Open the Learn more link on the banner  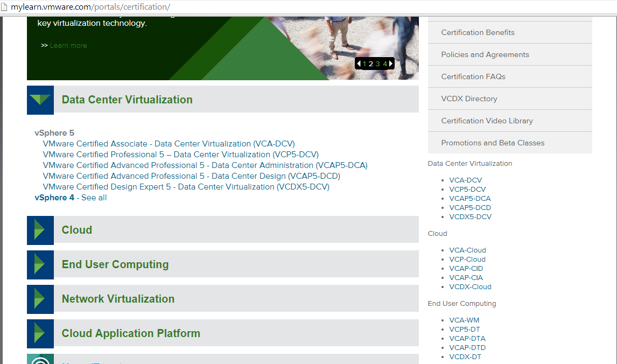[68, 45]
